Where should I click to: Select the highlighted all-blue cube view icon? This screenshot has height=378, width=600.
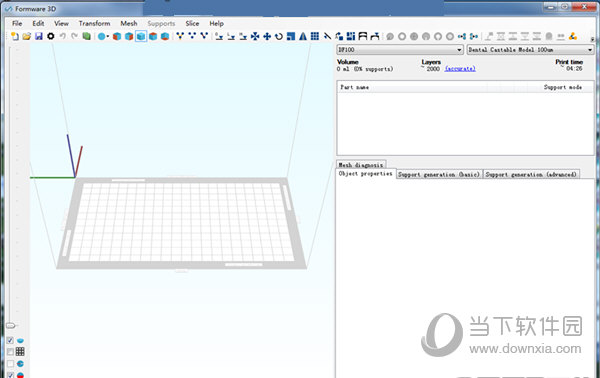click(x=141, y=36)
